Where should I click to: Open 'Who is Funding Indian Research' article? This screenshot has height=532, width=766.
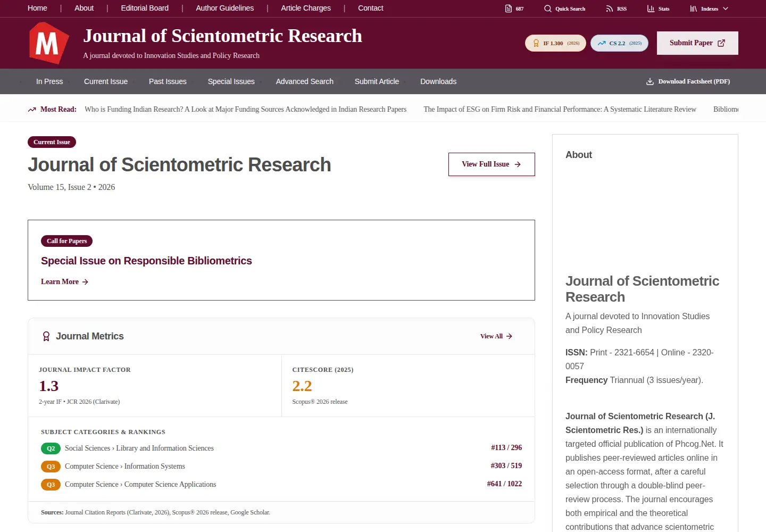(x=245, y=109)
